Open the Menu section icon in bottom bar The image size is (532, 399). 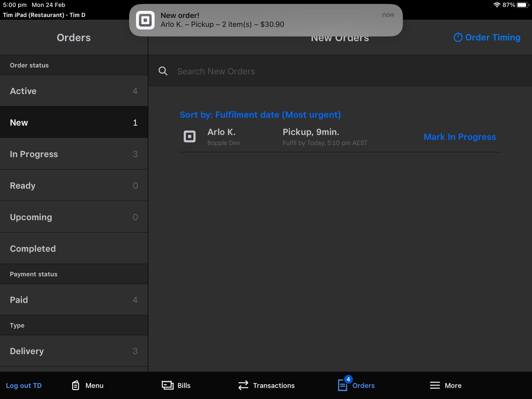75,385
